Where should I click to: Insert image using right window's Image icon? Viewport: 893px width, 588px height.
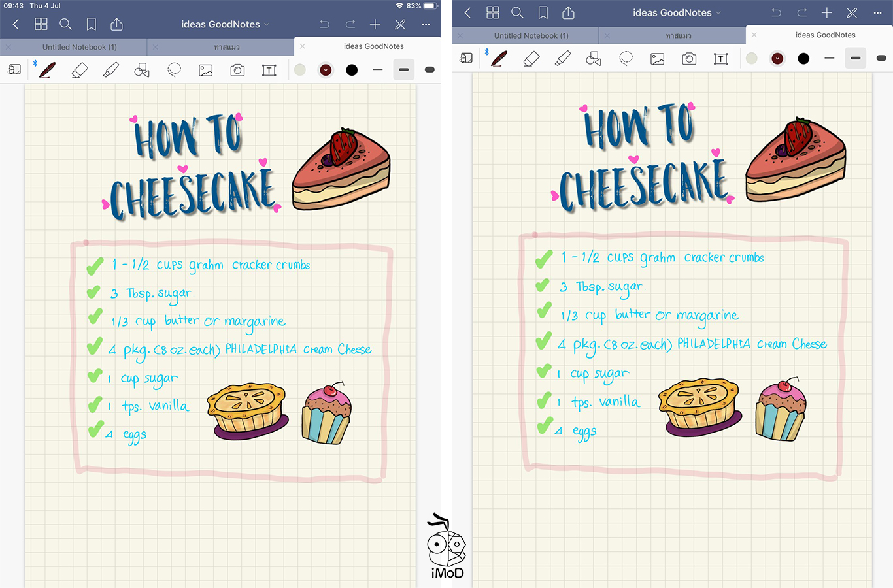[657, 59]
